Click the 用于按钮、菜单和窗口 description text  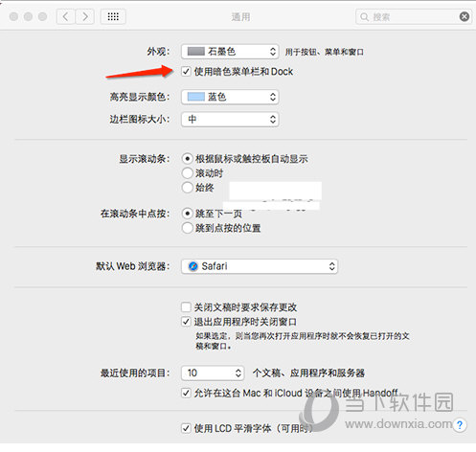(324, 52)
